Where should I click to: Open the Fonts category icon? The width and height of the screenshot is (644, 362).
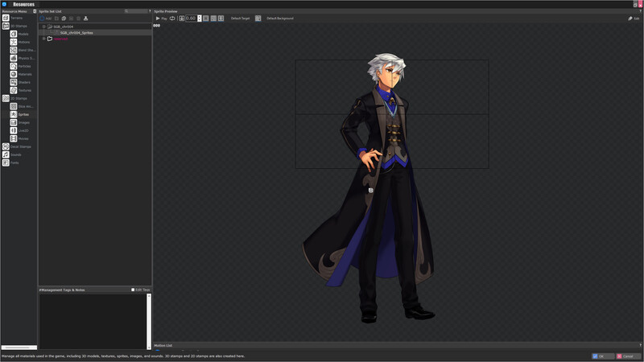click(x=6, y=162)
